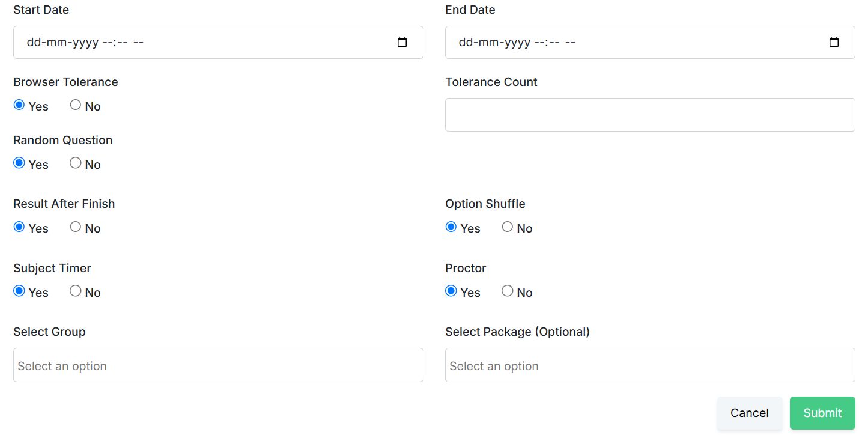
Task: Select No for Browser Tolerance
Action: (76, 105)
